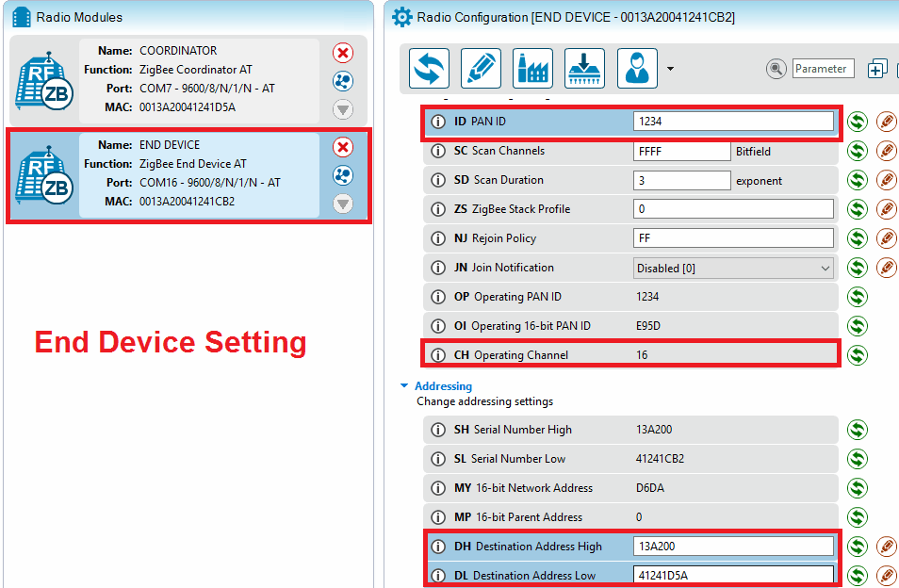Refresh the PAN ID parameter value
This screenshot has height=588, width=899.
[857, 122]
